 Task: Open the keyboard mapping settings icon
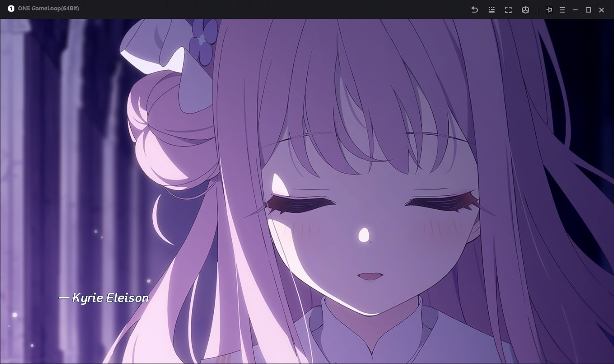pos(491,10)
